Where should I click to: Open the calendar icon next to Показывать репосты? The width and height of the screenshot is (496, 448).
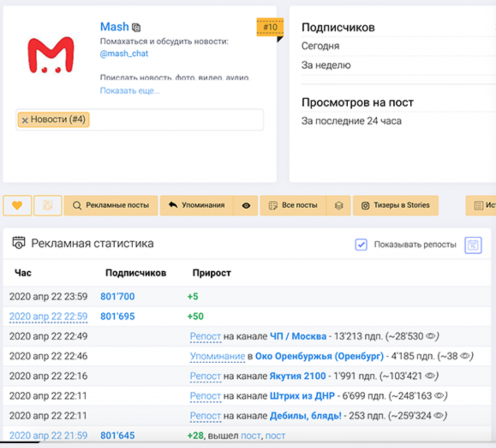click(x=473, y=245)
